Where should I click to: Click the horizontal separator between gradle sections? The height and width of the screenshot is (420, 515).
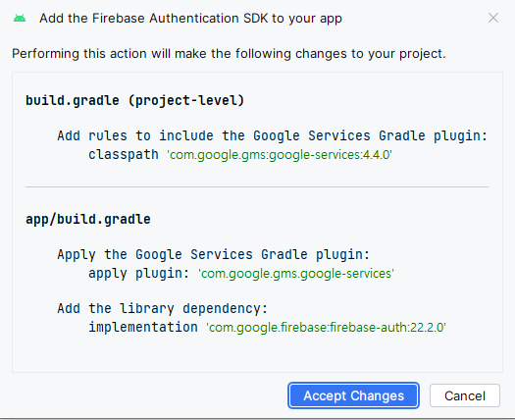pos(257,186)
